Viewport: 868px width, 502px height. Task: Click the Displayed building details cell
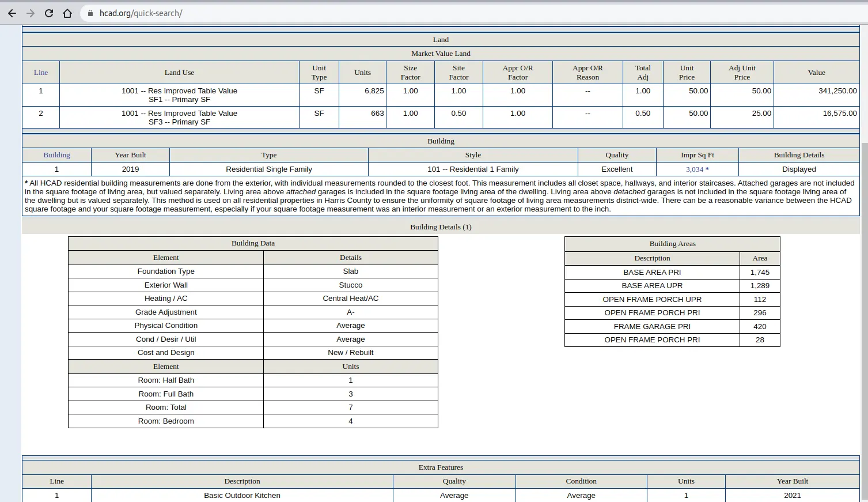pyautogui.click(x=799, y=169)
